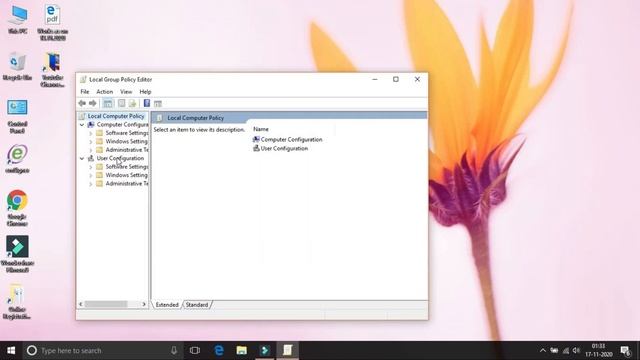Viewport: 640px width, 360px height.
Task: Expand Windows Settings under User Configuration
Action: click(x=91, y=176)
